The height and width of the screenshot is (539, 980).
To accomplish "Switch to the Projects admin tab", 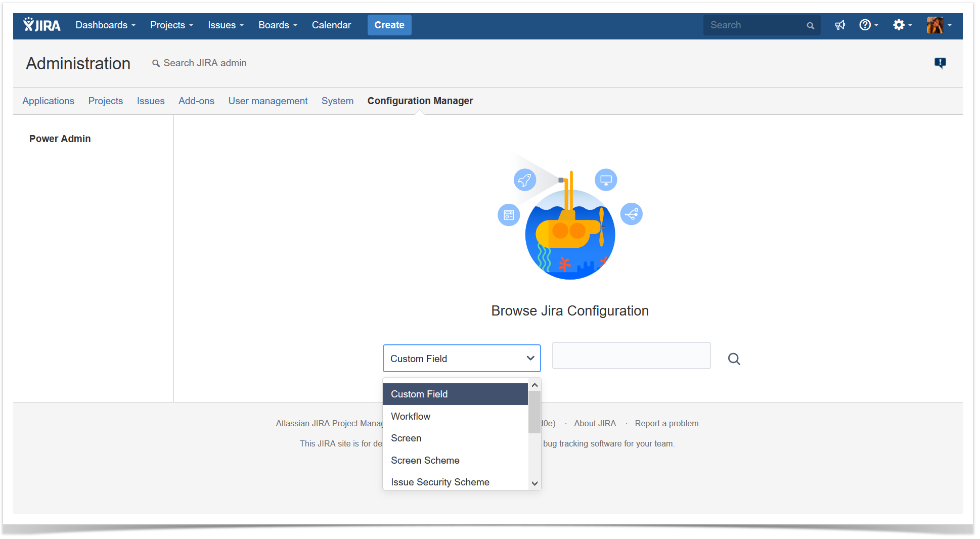I will tap(106, 101).
